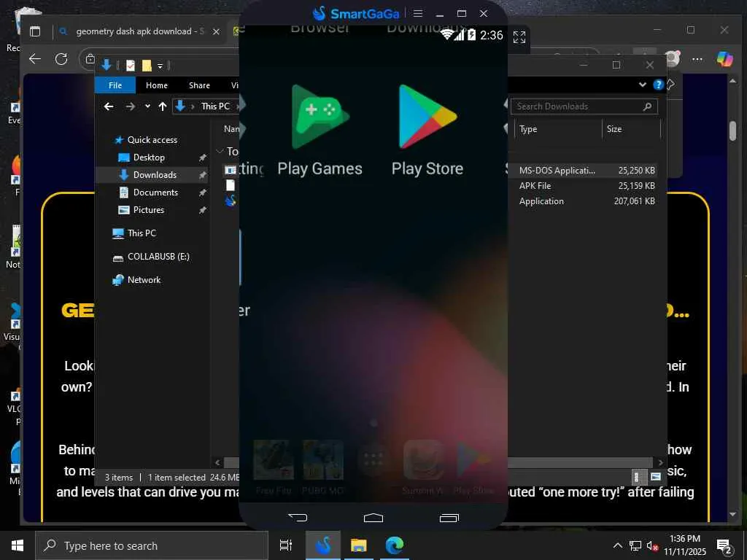Click the Edge page vertical scrollbar
The height and width of the screenshot is (560, 747).
[x=732, y=131]
